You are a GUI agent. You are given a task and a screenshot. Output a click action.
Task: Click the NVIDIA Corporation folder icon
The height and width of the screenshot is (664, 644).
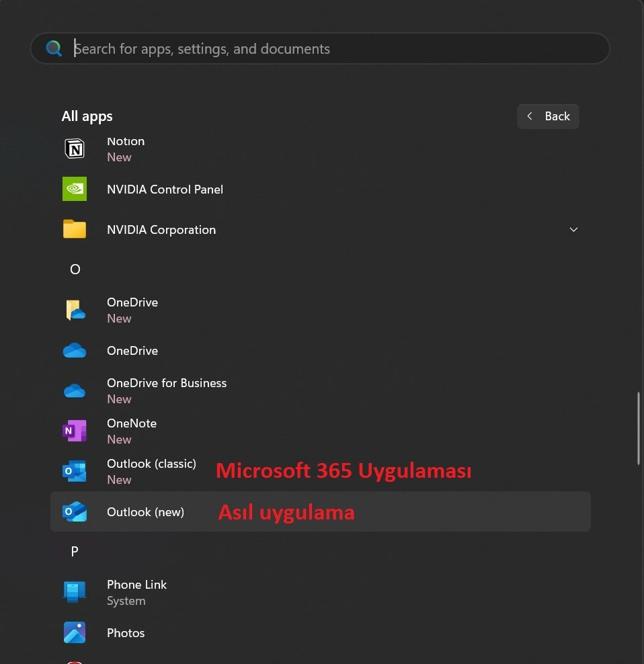pos(75,229)
